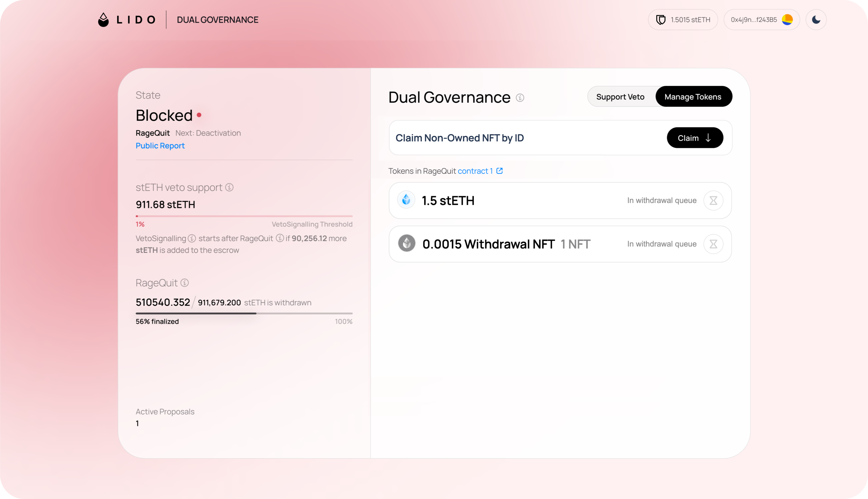Show info for stETH veto support
Viewport: 868px width, 499px height.
point(230,187)
